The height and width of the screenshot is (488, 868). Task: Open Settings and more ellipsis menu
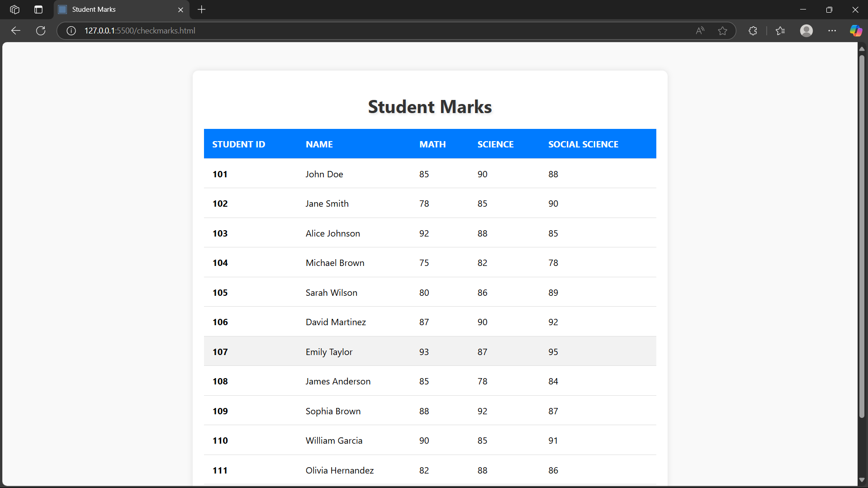point(832,31)
